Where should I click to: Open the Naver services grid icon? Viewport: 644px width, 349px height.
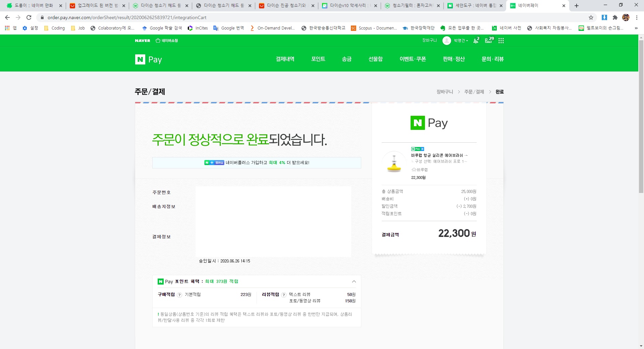(x=501, y=41)
